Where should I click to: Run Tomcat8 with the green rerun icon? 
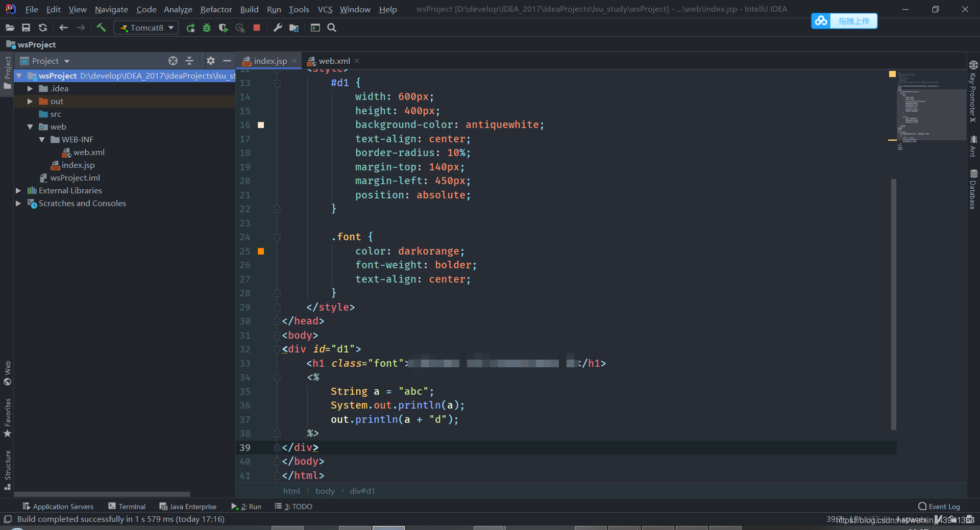tap(190, 28)
